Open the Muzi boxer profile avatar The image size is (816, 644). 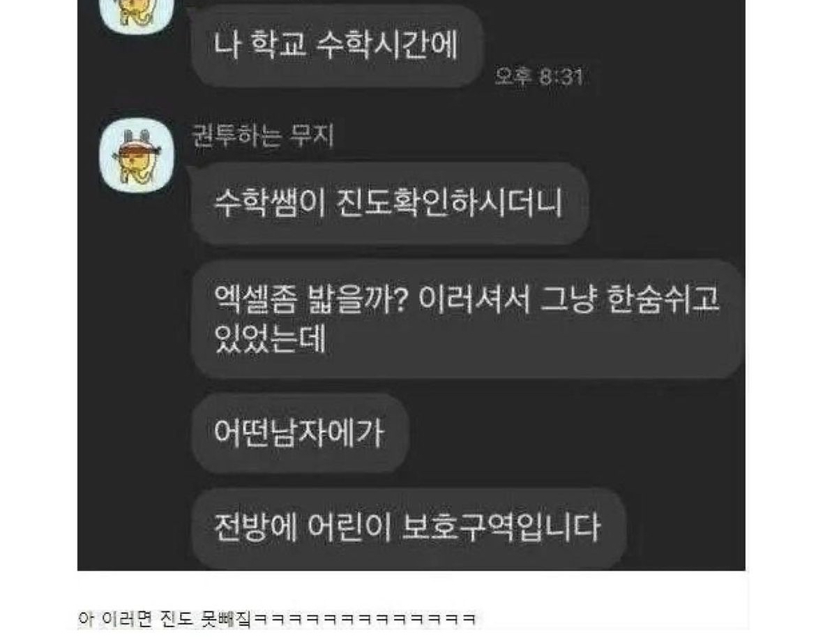[x=137, y=155]
